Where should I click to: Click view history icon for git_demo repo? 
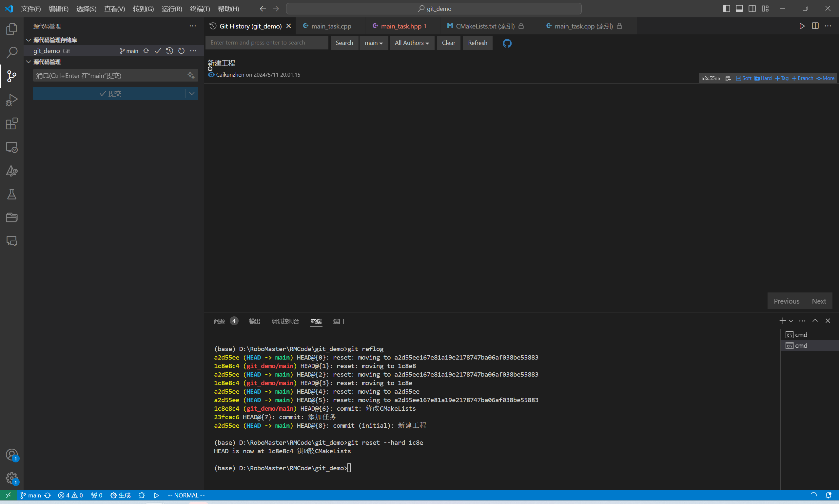coord(169,51)
